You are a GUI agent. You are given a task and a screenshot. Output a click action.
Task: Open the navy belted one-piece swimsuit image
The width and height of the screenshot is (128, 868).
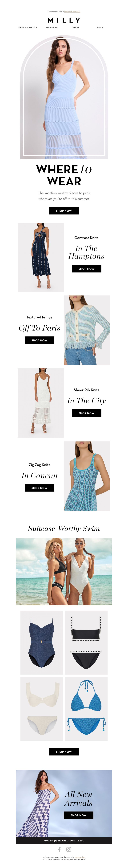(42, 642)
